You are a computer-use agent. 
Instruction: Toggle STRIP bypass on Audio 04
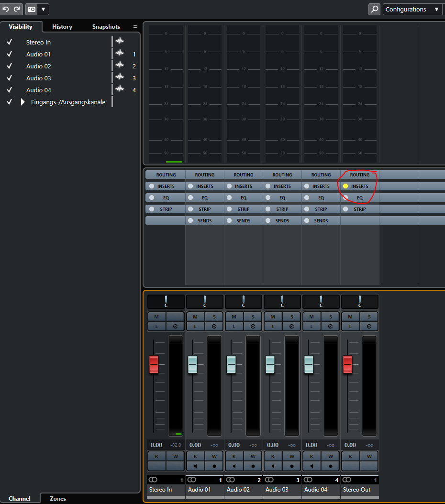point(307,209)
